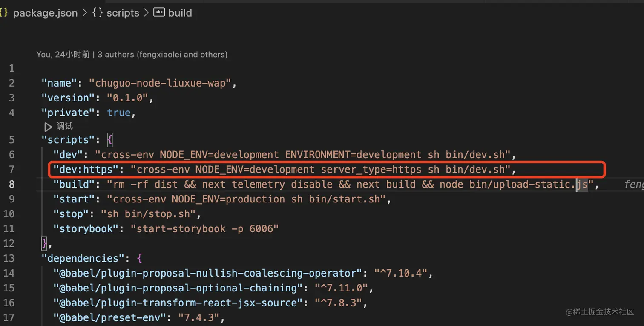Click the optional-chaining plugin key
This screenshot has width=644, height=326.
[178, 288]
